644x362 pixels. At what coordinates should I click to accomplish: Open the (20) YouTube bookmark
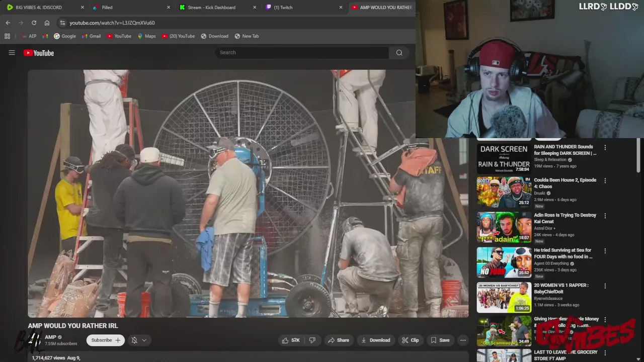click(178, 36)
